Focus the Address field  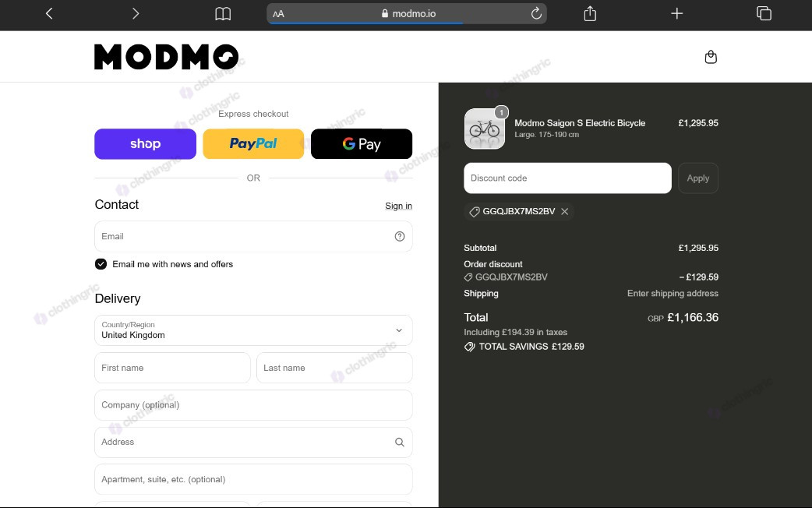pyautogui.click(x=253, y=443)
